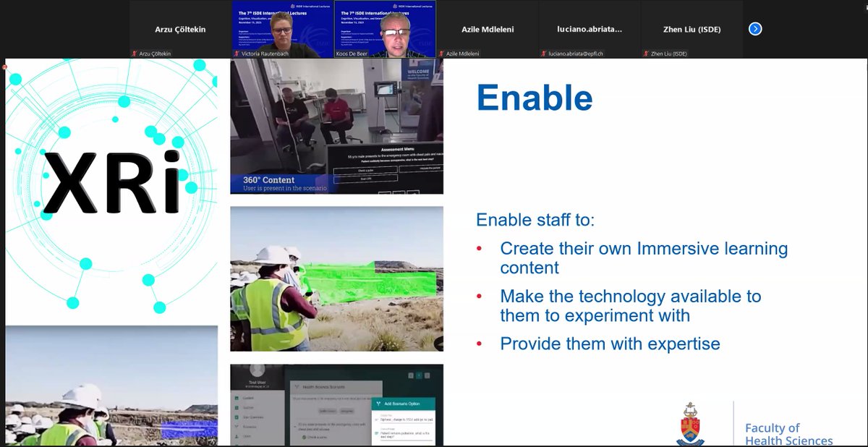Click the 'Faculty of Health Sciences' text
The image size is (868, 447).
(788, 434)
